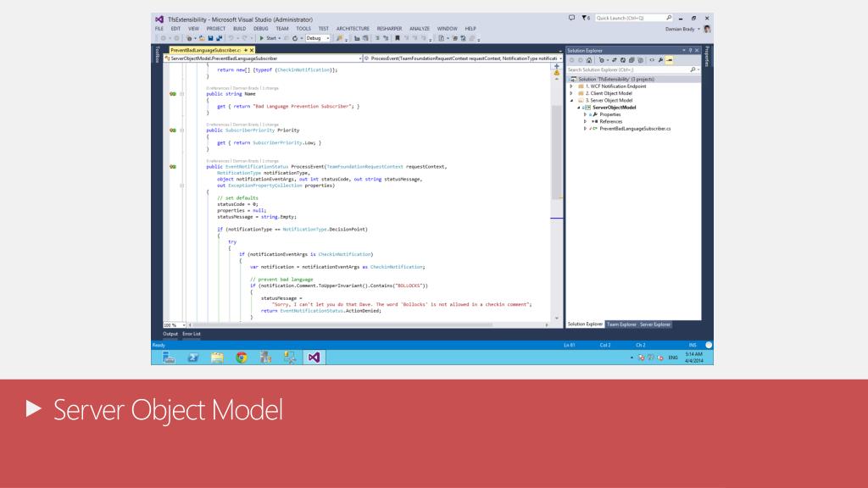
Task: Toggle Solution Explorer Show All Files icon
Action: tap(641, 60)
